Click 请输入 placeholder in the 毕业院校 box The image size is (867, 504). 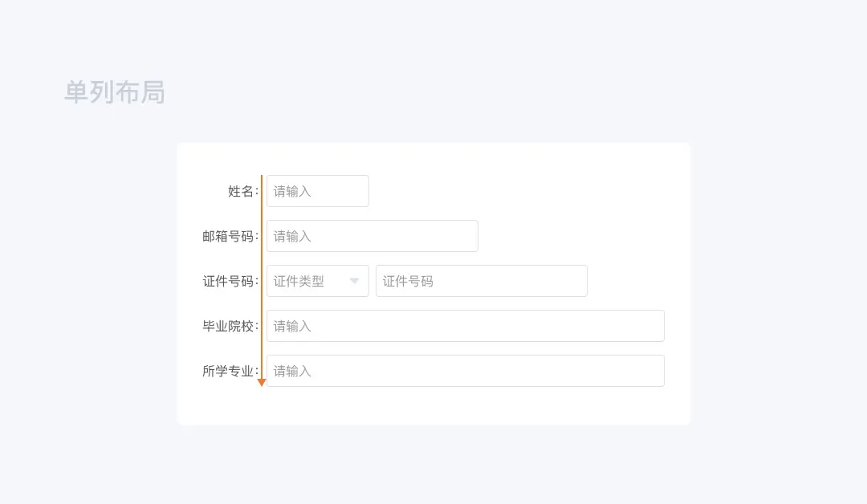[x=292, y=326]
